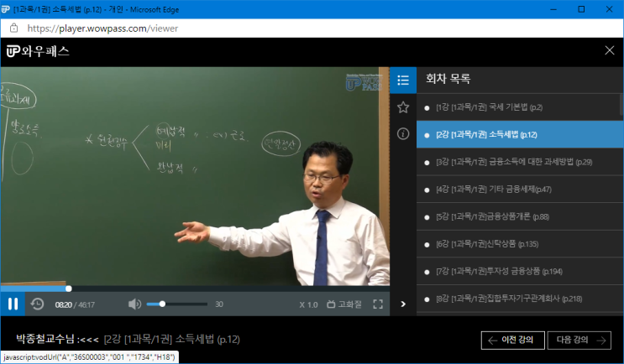Screen dimensions: 624x364
Task: Toggle the 고화질 quality option
Action: click(343, 304)
